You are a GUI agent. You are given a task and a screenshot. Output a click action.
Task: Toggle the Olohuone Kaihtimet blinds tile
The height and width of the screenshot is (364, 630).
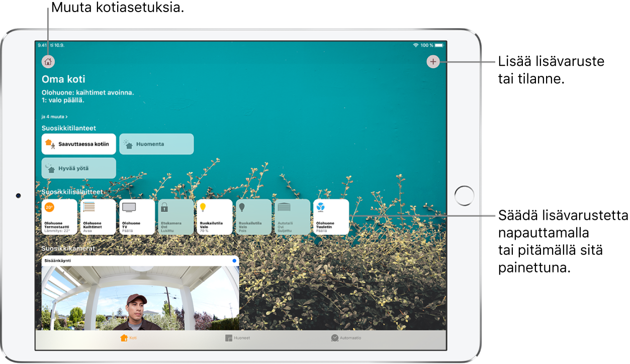(x=98, y=217)
